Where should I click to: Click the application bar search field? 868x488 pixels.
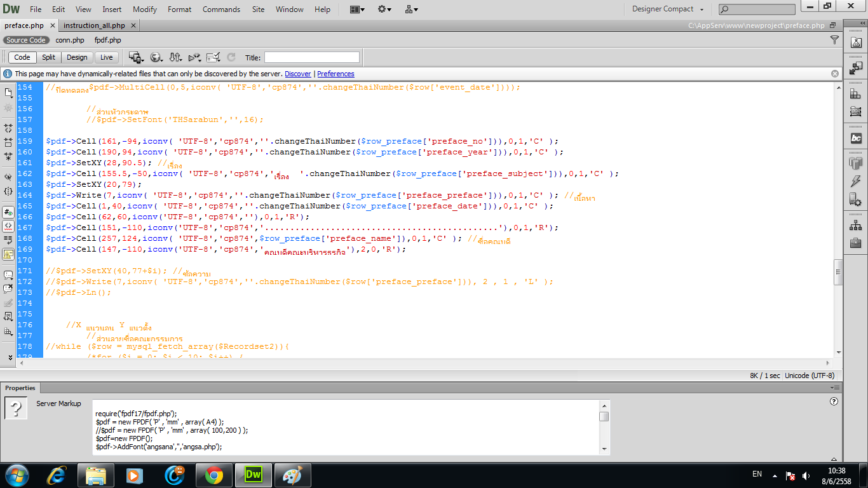click(757, 10)
